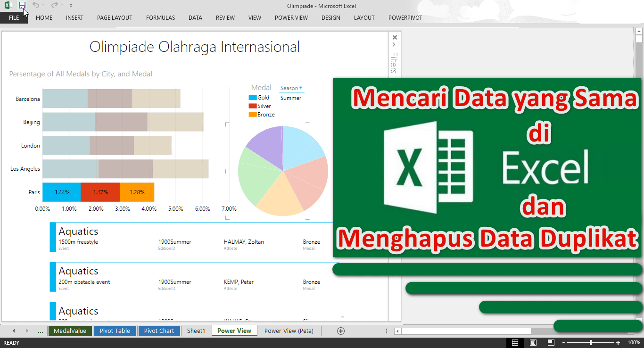
Task: Click the zoom slider handle
Action: [591, 343]
